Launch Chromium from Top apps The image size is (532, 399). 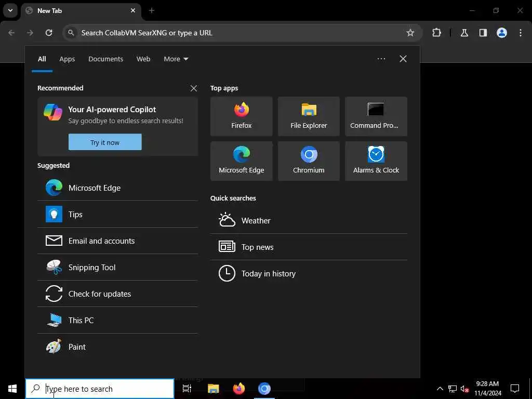click(309, 161)
